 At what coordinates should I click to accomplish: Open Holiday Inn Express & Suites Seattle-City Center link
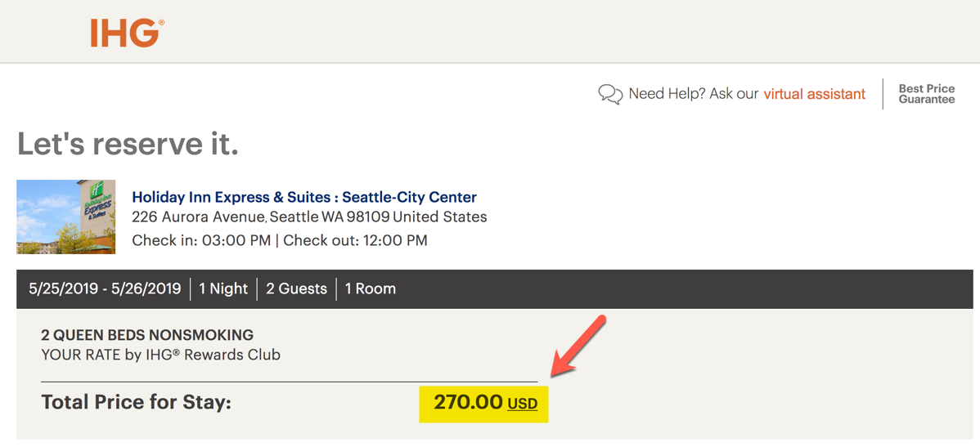tap(304, 197)
